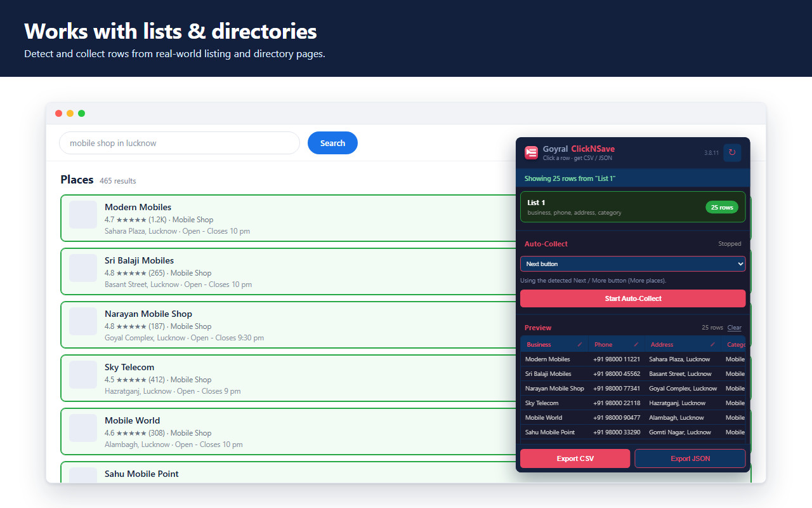812x508 pixels.
Task: Click the Sky Telecom thumbnail placeholder
Action: pos(83,375)
